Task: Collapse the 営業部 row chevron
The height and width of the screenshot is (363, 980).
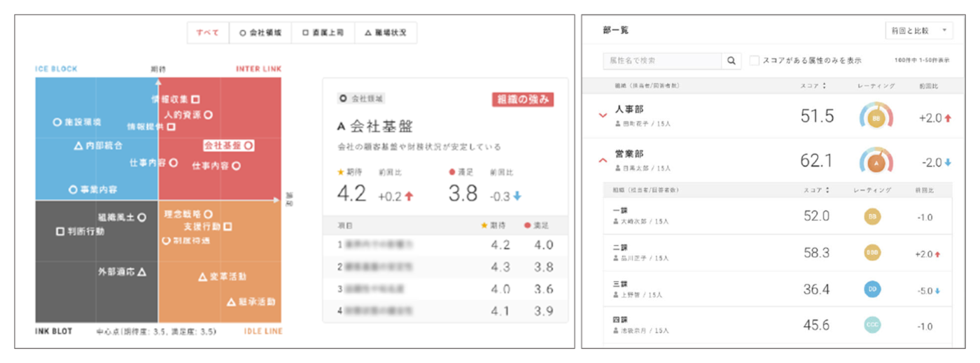Action: tap(603, 161)
